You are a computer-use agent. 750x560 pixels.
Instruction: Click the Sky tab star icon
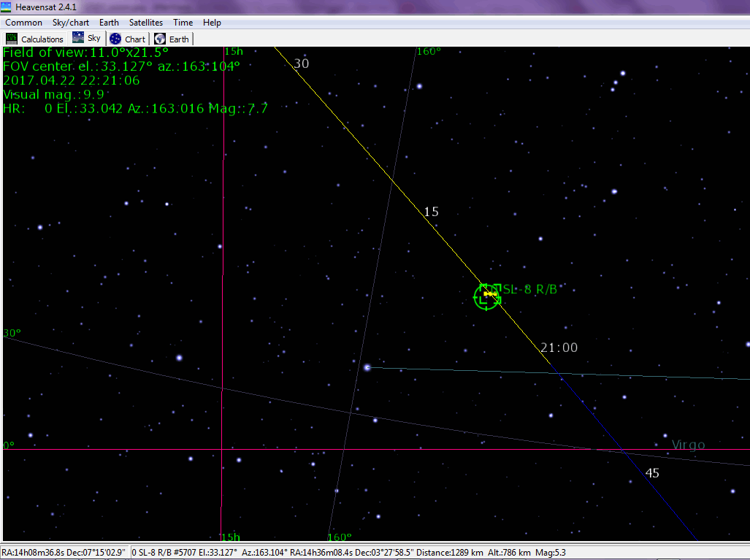[x=78, y=38]
